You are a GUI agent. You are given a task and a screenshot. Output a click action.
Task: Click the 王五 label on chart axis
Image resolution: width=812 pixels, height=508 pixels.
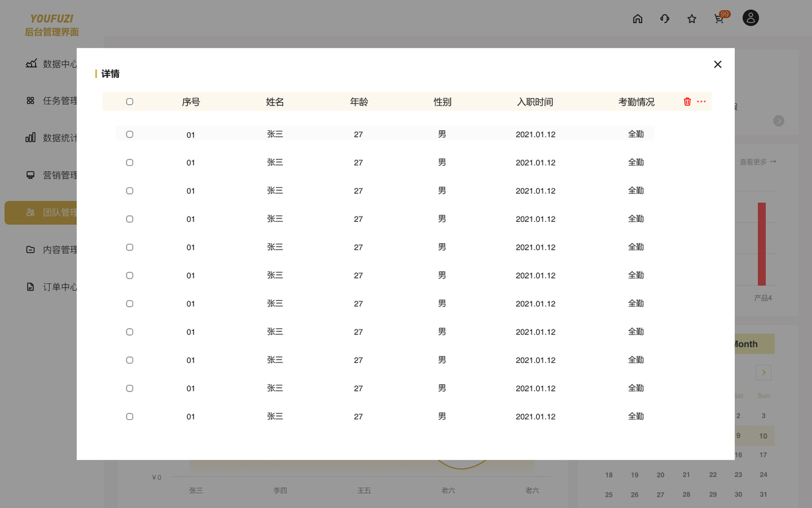pyautogui.click(x=364, y=490)
